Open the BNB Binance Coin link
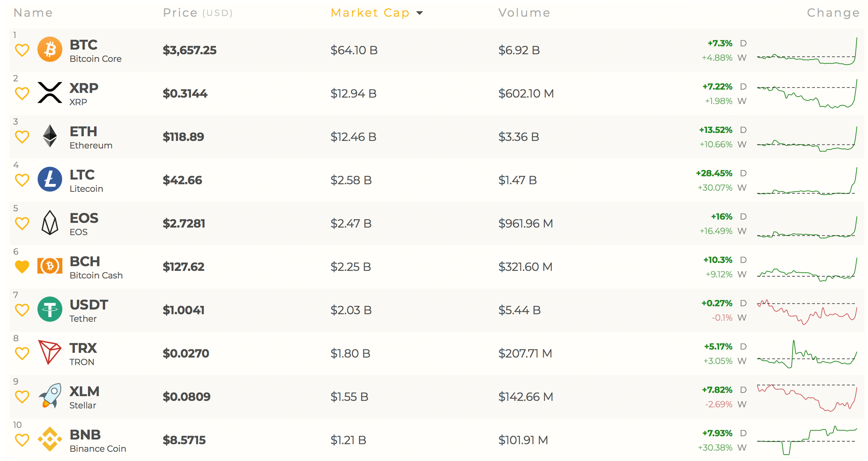 coord(85,435)
